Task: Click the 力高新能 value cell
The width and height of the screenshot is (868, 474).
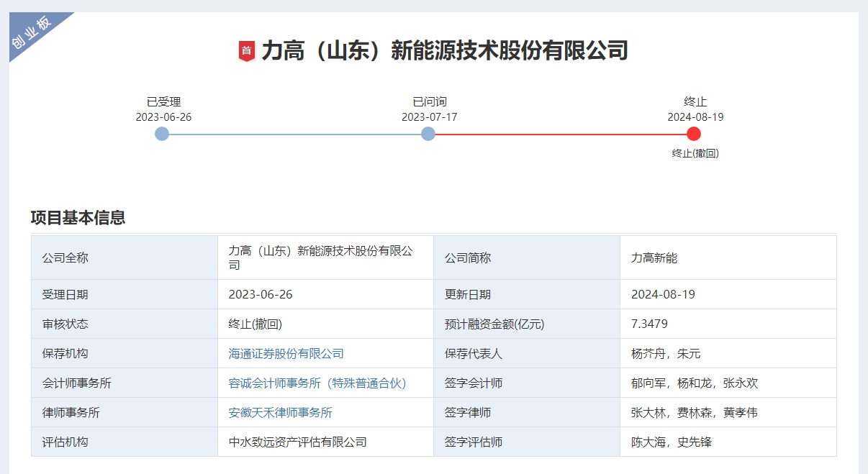Action: click(728, 257)
